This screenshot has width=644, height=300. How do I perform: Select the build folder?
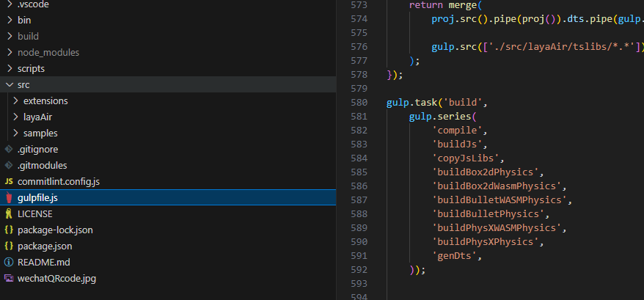28,37
